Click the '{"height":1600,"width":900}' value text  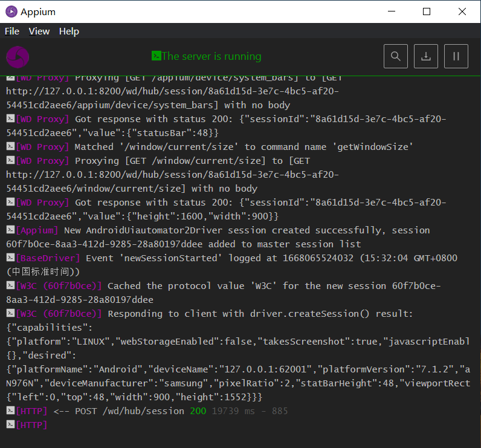click(202, 216)
